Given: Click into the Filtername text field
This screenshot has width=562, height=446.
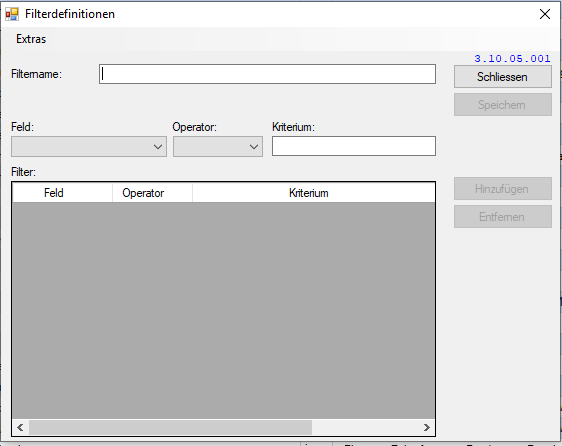Looking at the screenshot, I should click(x=267, y=74).
